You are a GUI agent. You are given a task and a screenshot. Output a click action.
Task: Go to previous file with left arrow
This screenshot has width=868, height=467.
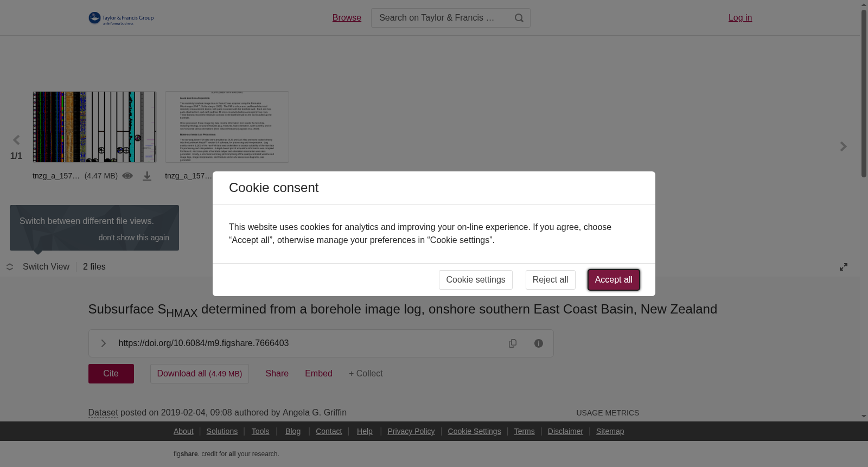pos(16,140)
